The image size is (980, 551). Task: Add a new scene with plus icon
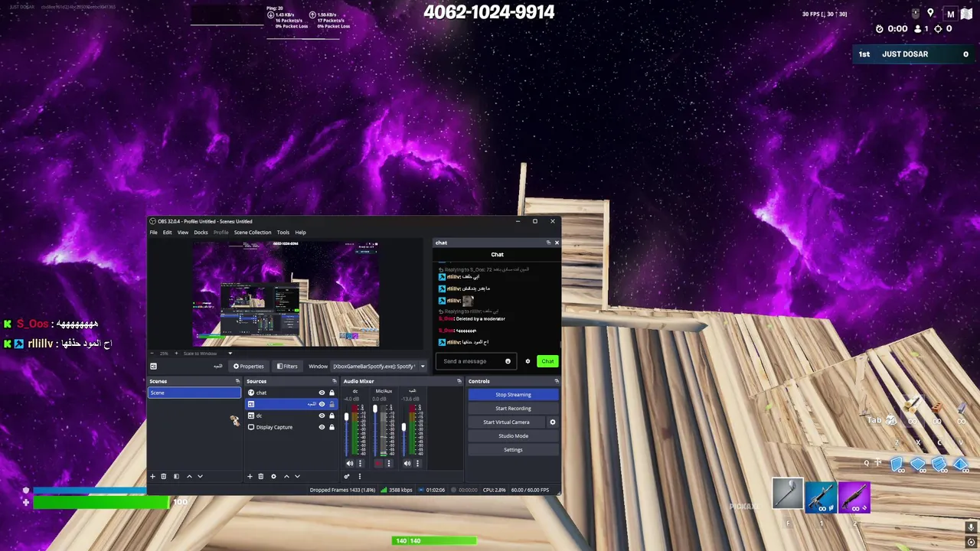(152, 477)
